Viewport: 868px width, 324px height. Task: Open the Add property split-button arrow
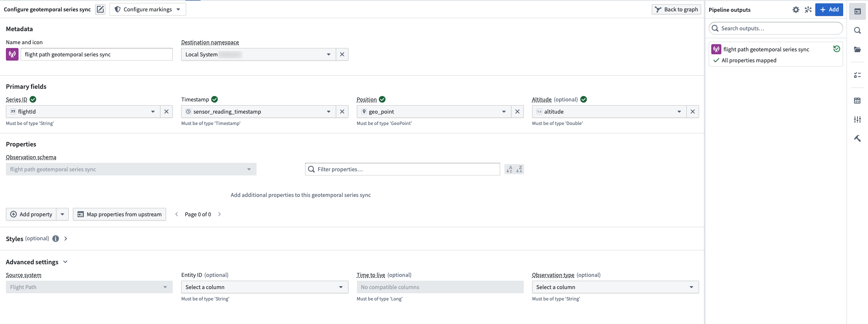(x=62, y=214)
